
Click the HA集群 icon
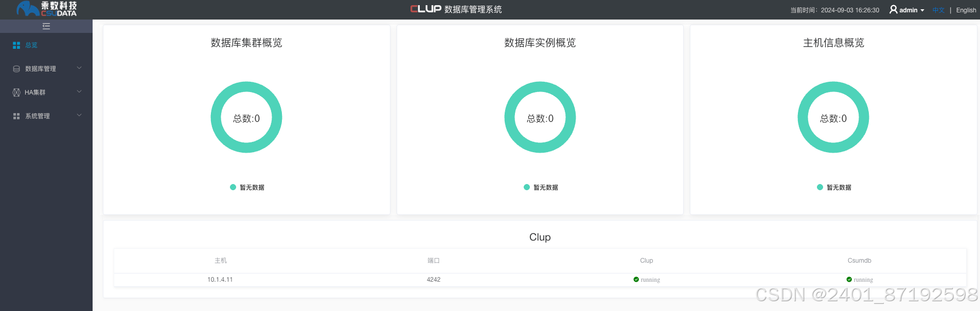(x=16, y=93)
